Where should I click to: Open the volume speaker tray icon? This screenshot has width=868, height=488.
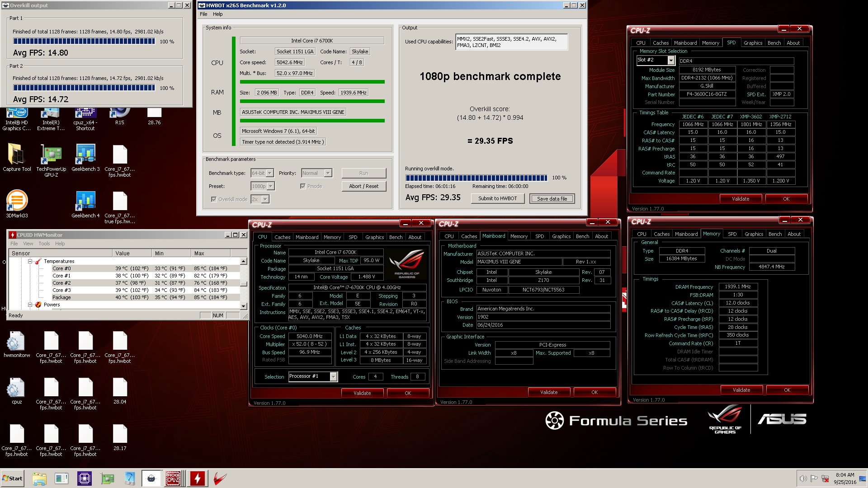[x=803, y=479]
